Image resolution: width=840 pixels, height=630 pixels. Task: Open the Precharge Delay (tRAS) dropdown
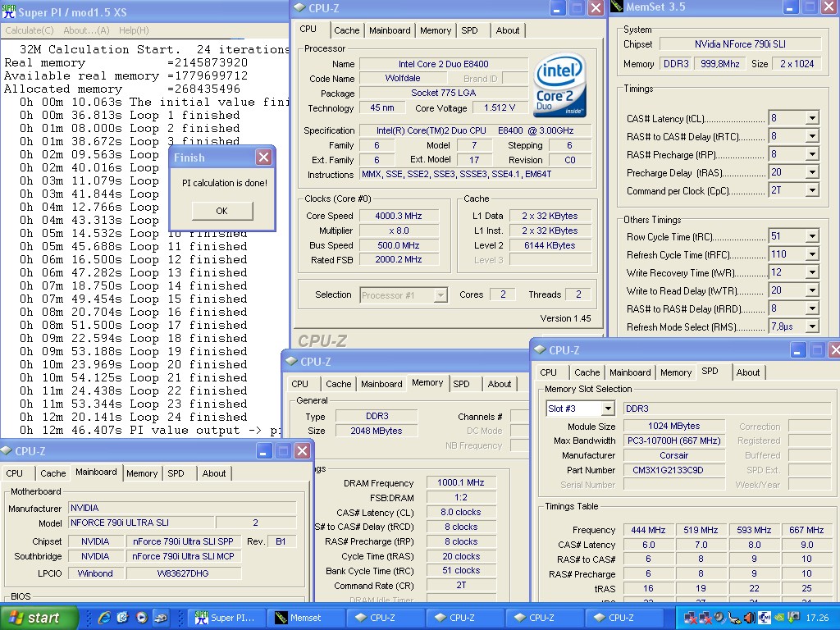tap(812, 172)
